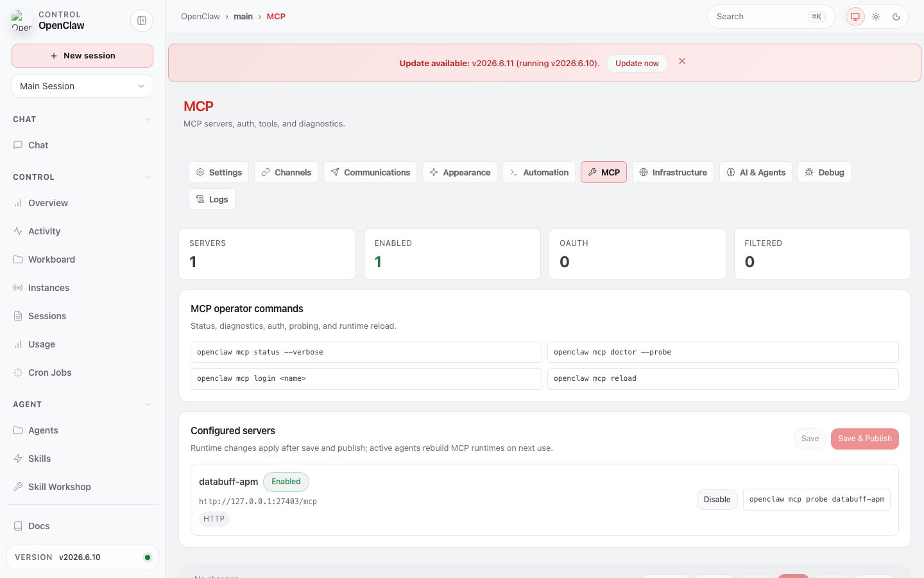Viewport: 924px width, 578px height.
Task: Click the openclaw mcp login <name> command
Action: (x=366, y=378)
